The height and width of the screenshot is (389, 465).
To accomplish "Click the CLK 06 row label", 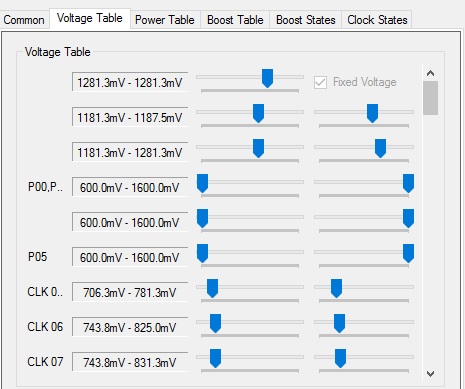I will coord(45,327).
